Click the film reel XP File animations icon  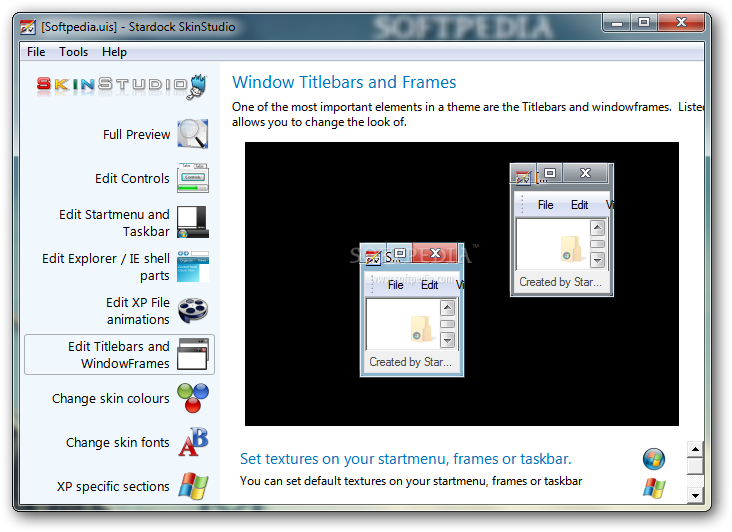click(193, 310)
